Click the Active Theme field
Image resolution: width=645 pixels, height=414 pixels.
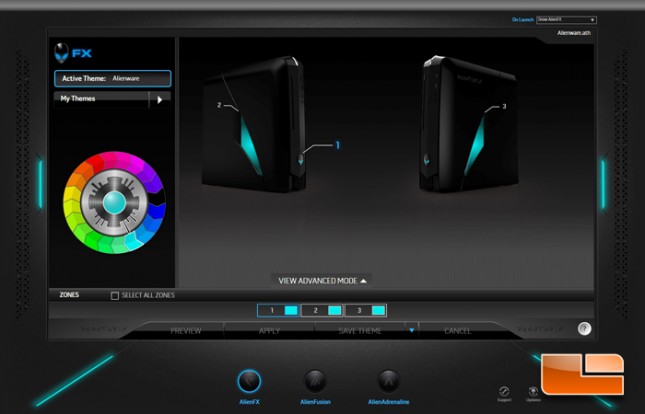point(112,78)
